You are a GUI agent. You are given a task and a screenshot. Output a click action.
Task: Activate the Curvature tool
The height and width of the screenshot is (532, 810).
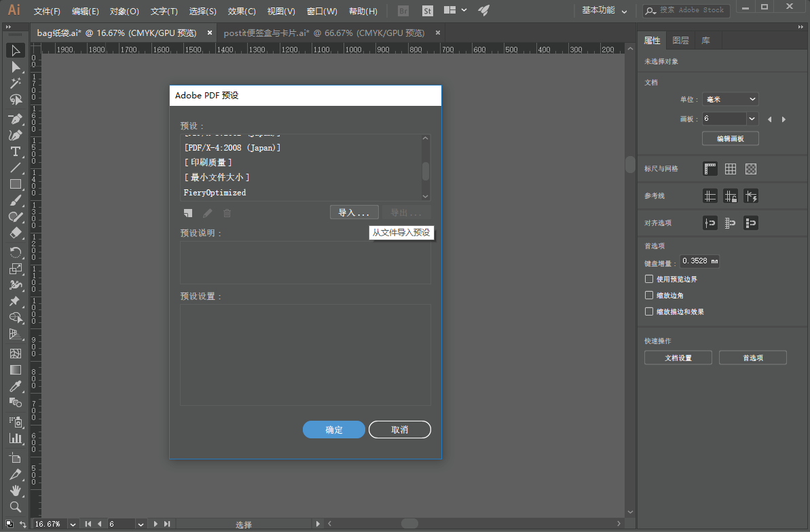(16, 135)
